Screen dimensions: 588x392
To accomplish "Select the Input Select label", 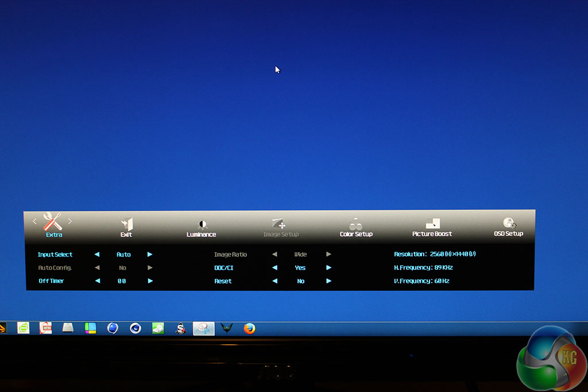I will 55,254.
